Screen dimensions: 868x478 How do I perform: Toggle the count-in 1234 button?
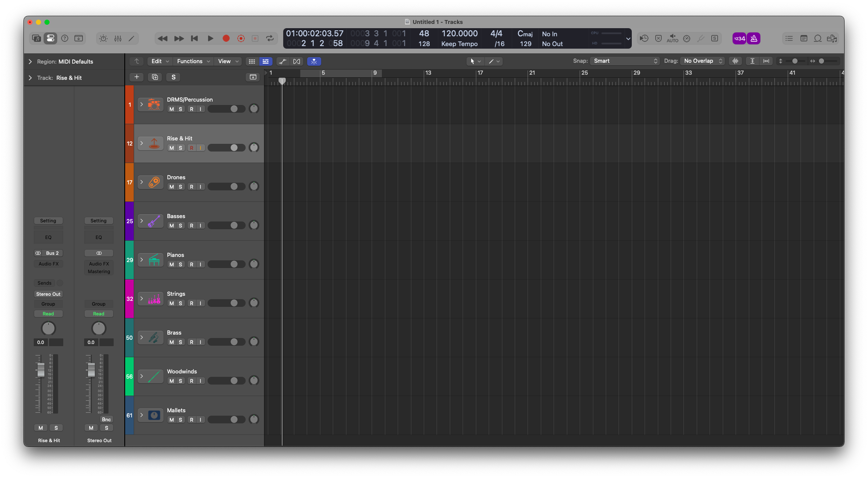739,38
